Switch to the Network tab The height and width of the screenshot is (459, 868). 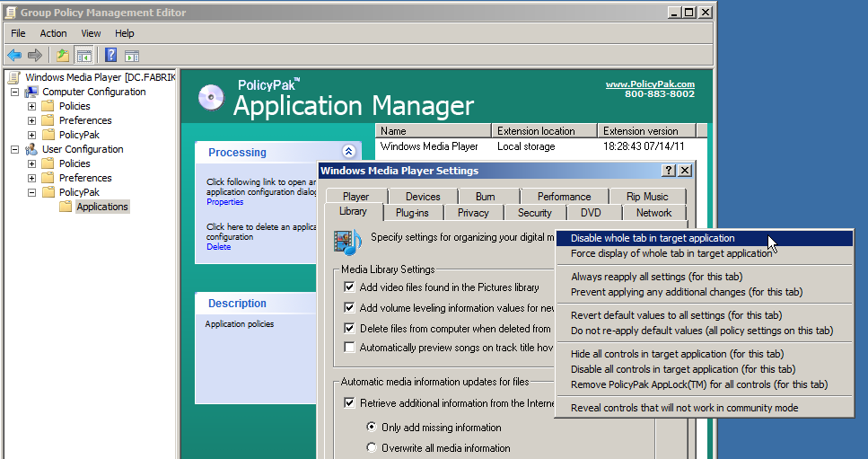653,213
